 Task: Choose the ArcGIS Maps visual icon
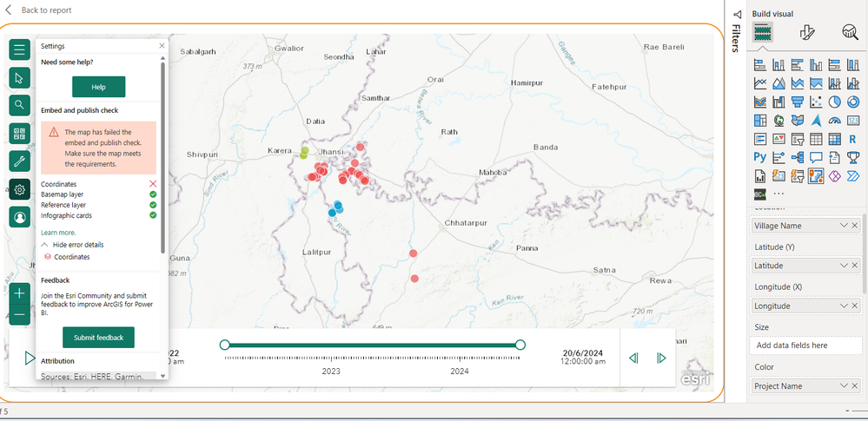(816, 176)
